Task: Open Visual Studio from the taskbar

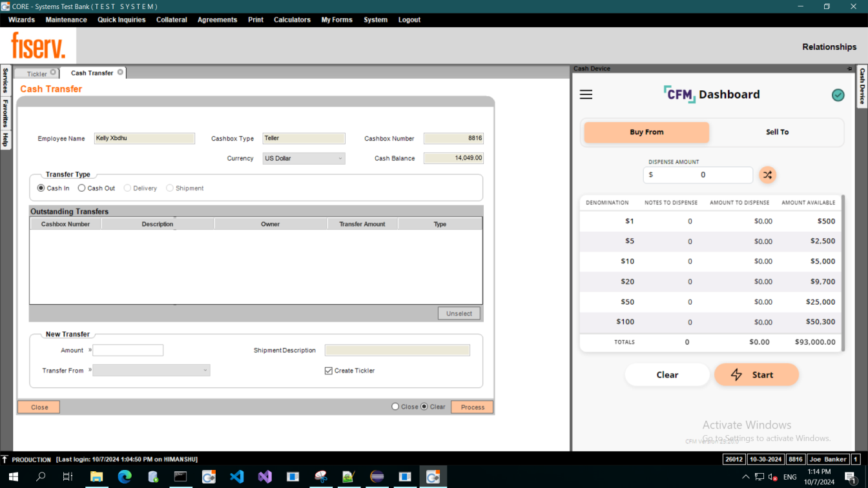Action: click(x=265, y=477)
